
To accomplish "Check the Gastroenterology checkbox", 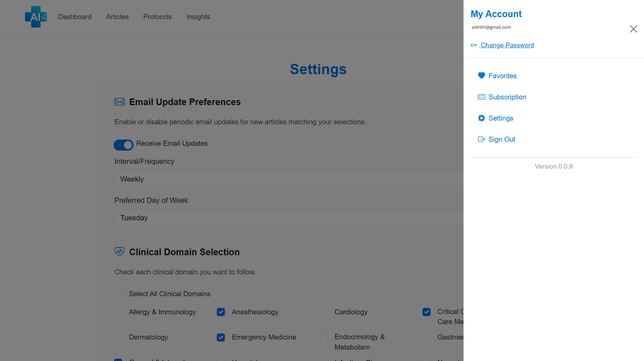I will coord(427,337).
